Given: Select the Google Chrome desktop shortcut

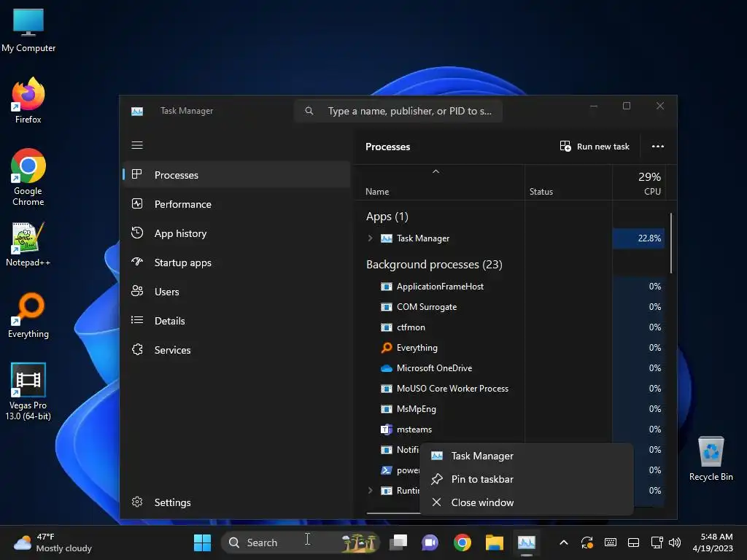Looking at the screenshot, I should (28, 177).
